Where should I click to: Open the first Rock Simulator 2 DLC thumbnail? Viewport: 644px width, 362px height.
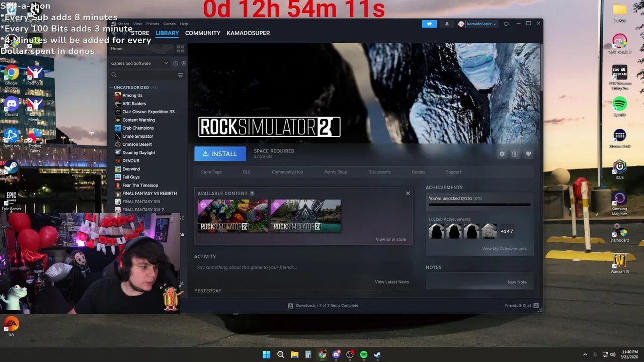click(x=232, y=216)
